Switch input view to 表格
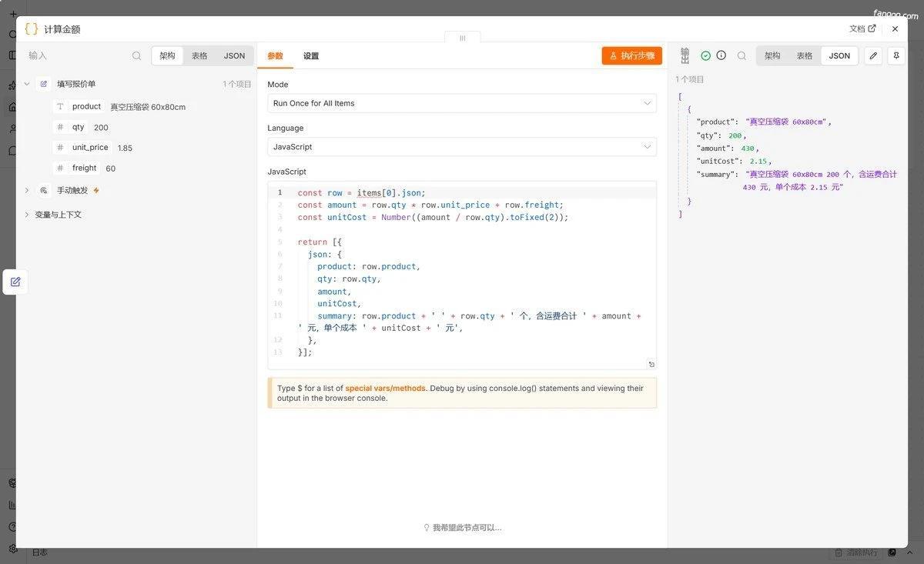This screenshot has height=564, width=924. point(199,55)
